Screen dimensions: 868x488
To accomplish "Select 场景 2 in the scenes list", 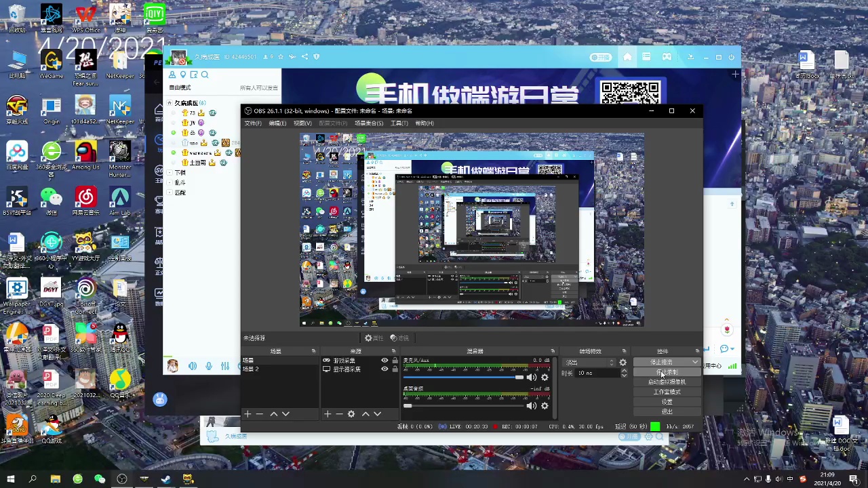I will [252, 369].
